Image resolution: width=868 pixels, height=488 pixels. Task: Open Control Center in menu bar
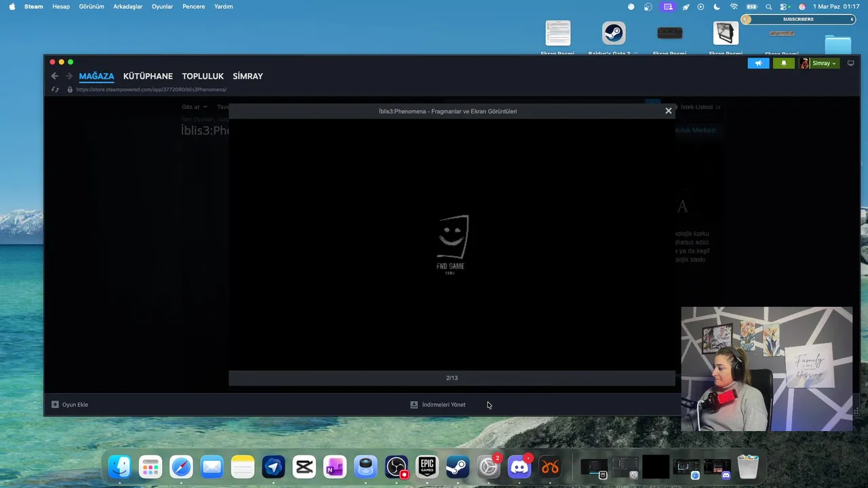tap(785, 7)
